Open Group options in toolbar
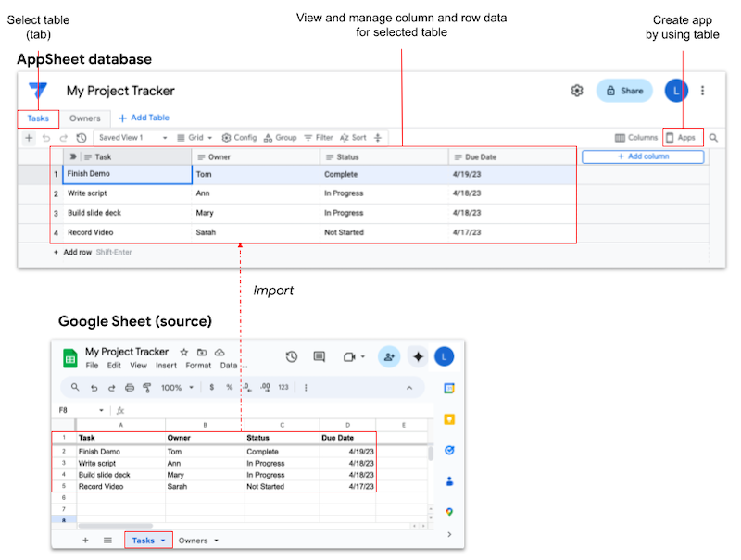741x560 pixels. (x=280, y=138)
